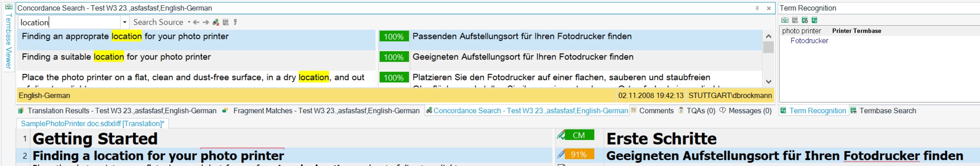Click the grey add term icon in Term Recognition
The height and width of the screenshot is (166, 980).
click(795, 20)
